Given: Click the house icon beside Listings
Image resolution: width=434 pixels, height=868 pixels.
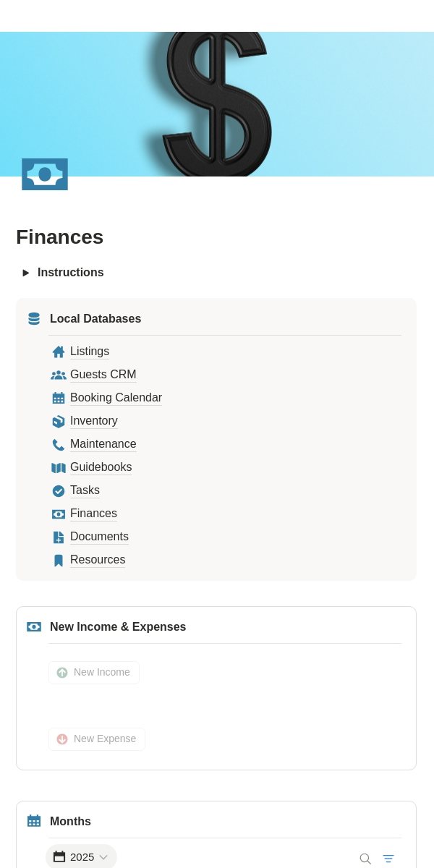Looking at the screenshot, I should 59,352.
